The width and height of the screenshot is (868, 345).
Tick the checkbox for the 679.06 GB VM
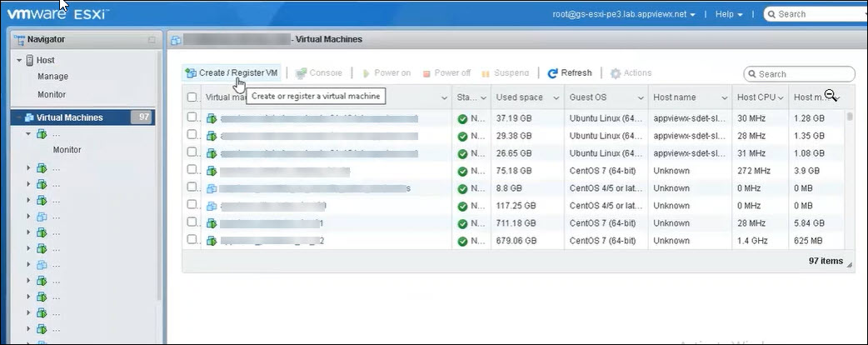pos(192,240)
